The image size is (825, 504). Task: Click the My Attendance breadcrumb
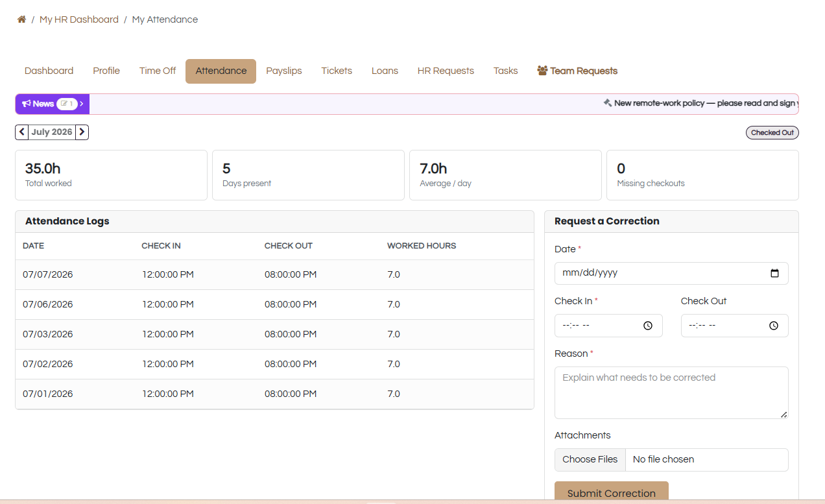tap(165, 19)
